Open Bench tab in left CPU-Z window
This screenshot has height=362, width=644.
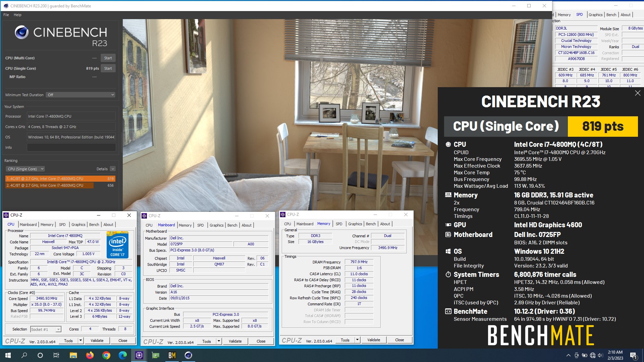94,225
